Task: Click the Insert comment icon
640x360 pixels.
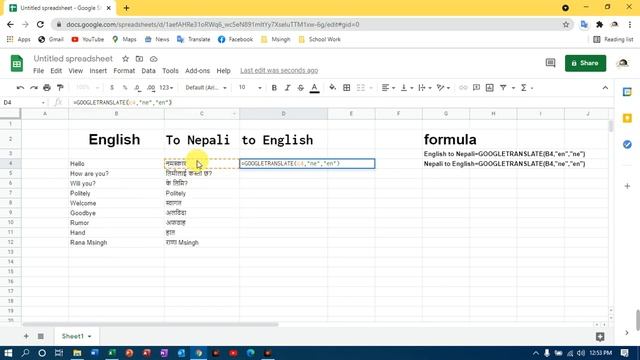Action: click(476, 88)
